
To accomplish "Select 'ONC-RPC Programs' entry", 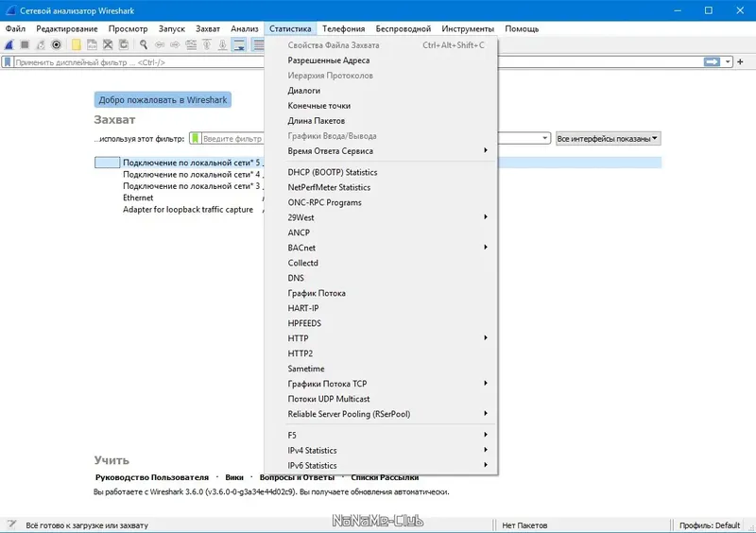I will (381, 202).
